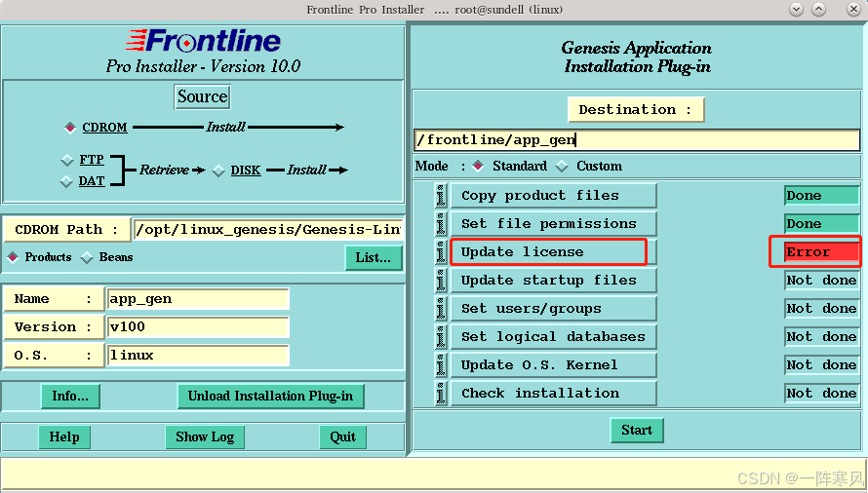Select DISK install option
Screen dimensions: 868x493
click(x=218, y=171)
